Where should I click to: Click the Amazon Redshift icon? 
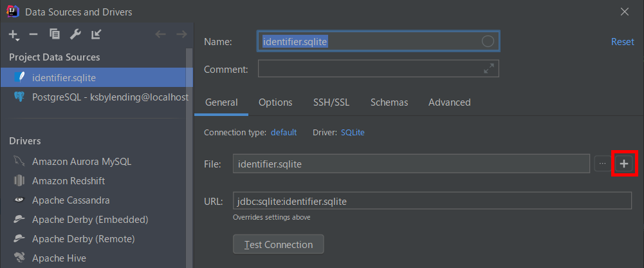(x=19, y=181)
